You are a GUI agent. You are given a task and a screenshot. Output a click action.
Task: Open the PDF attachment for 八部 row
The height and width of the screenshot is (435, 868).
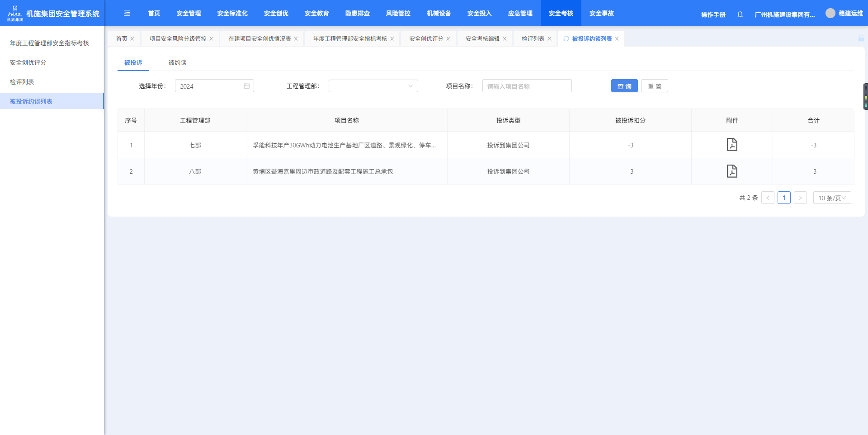pyautogui.click(x=731, y=171)
